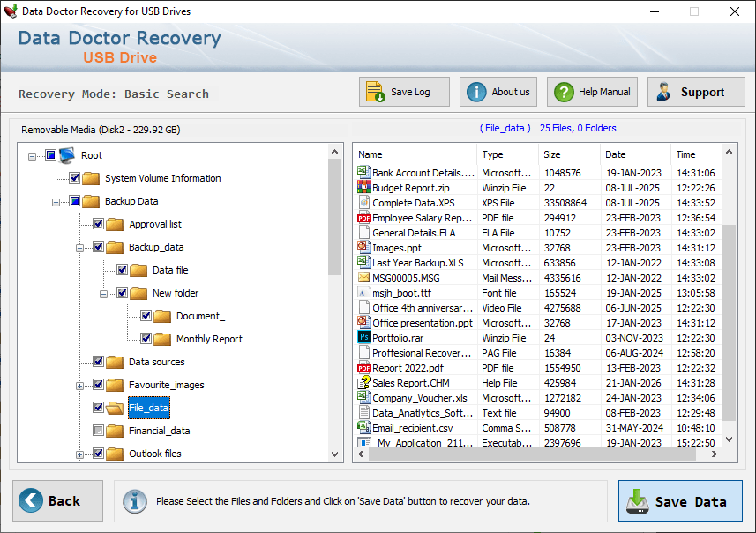The width and height of the screenshot is (756, 533).
Task: Expand the Favourite_images node
Action: tap(80, 386)
